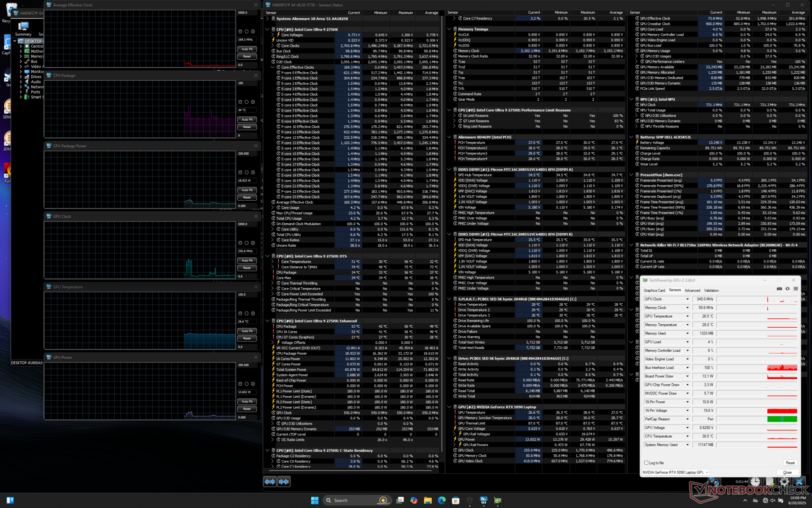Open Microsoft Edge from the taskbar
812x508 pixels.
coord(442,500)
